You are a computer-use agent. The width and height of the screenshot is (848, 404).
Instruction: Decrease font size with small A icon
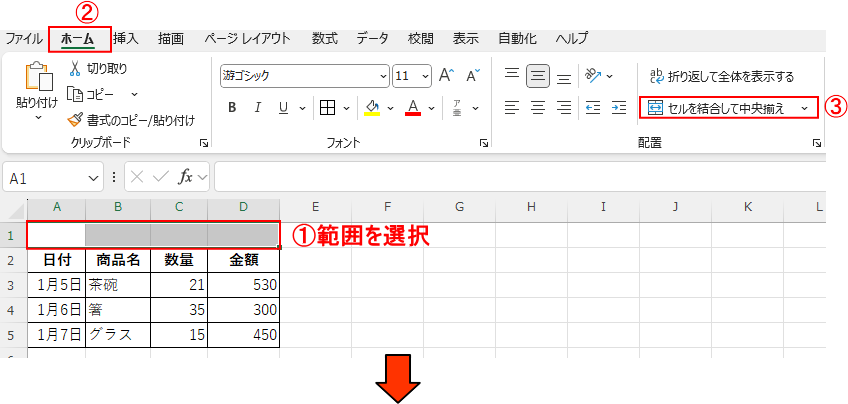473,76
